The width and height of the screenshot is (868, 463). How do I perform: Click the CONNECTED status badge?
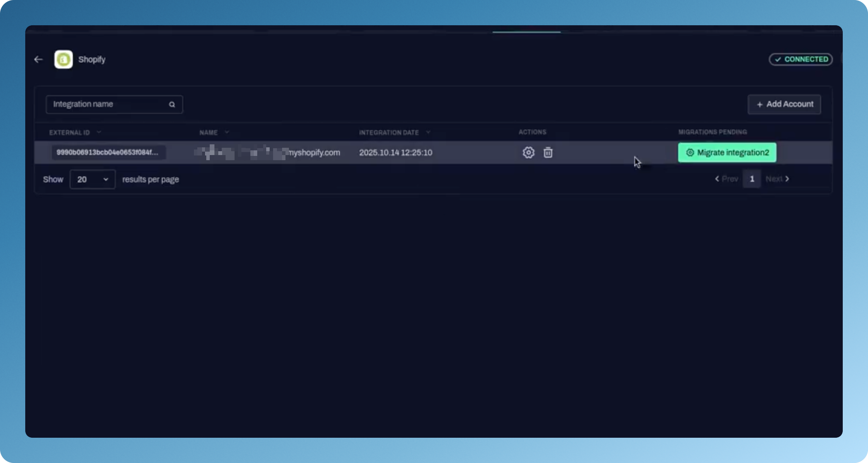point(800,59)
